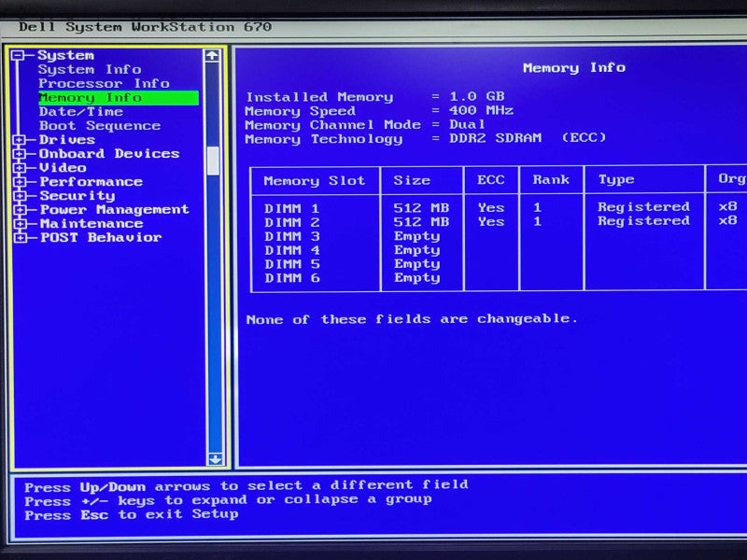Click the Memory Slot column header

pos(315,181)
